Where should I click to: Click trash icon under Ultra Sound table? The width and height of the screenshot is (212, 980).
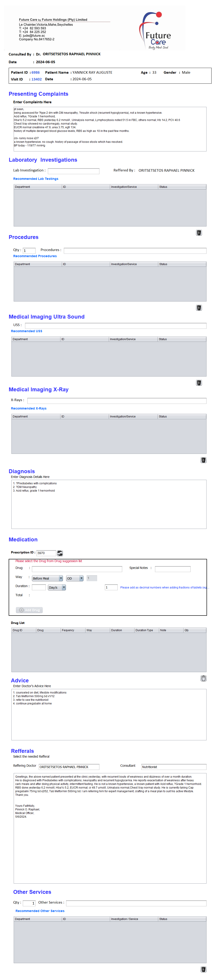click(x=199, y=382)
